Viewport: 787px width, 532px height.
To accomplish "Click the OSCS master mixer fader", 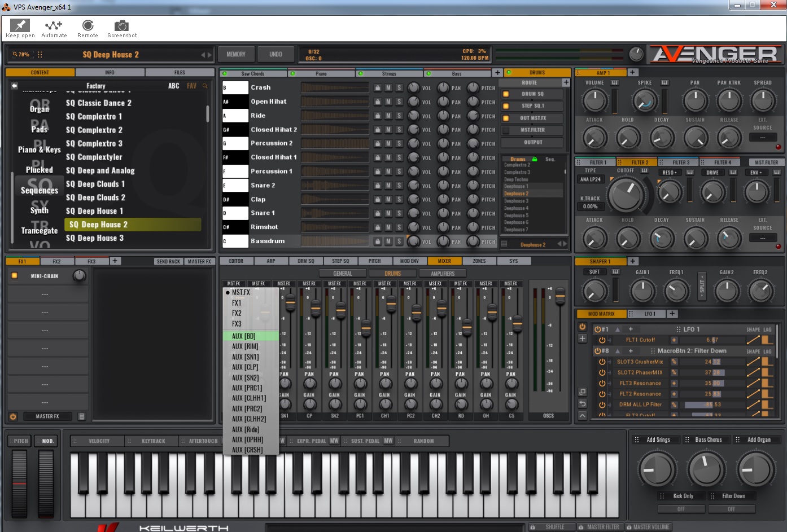I will pyautogui.click(x=560, y=296).
